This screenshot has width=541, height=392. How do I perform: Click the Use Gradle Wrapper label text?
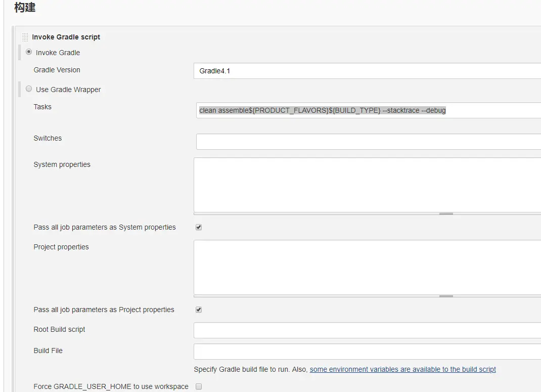tap(68, 90)
